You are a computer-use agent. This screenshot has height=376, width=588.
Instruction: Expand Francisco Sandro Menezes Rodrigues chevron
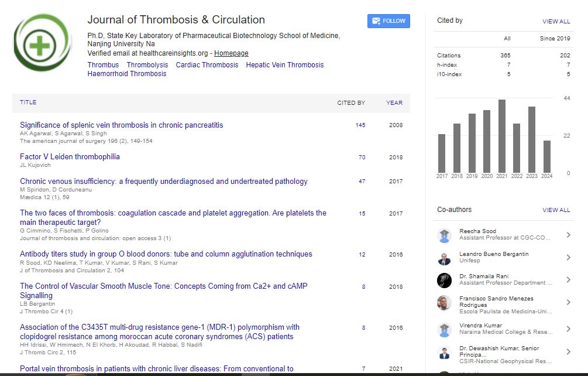(x=569, y=302)
